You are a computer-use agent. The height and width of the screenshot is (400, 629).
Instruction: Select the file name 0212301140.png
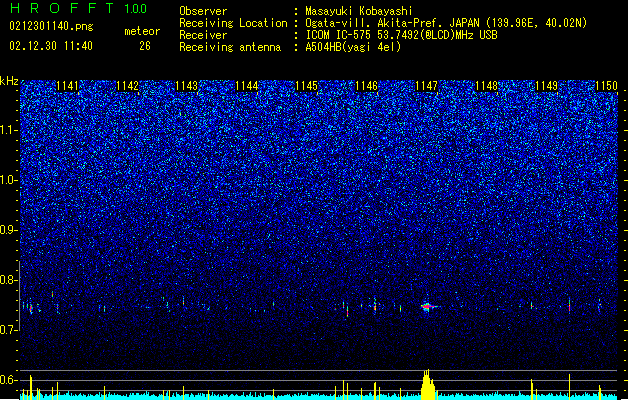pos(51,27)
